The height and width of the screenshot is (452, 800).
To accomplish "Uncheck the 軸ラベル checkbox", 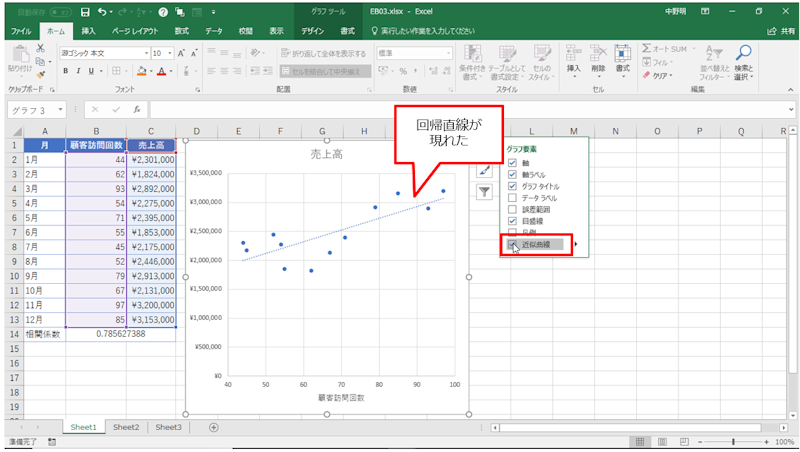I will (x=513, y=173).
